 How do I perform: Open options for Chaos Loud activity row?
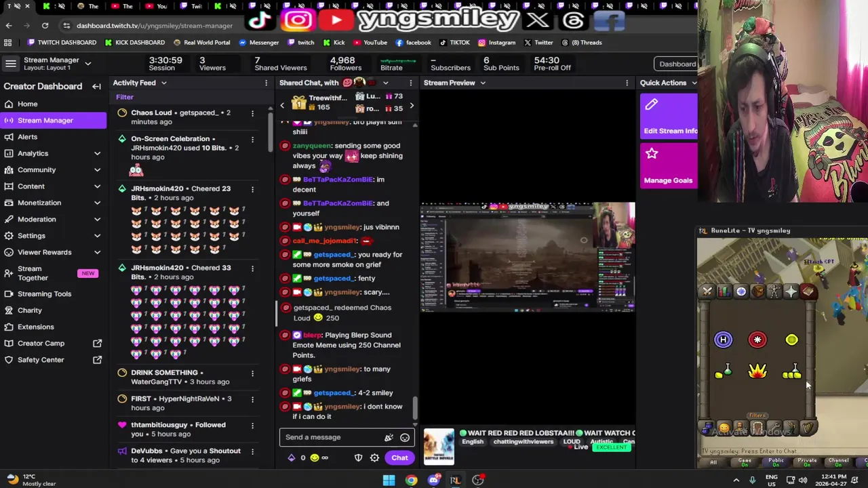point(252,113)
